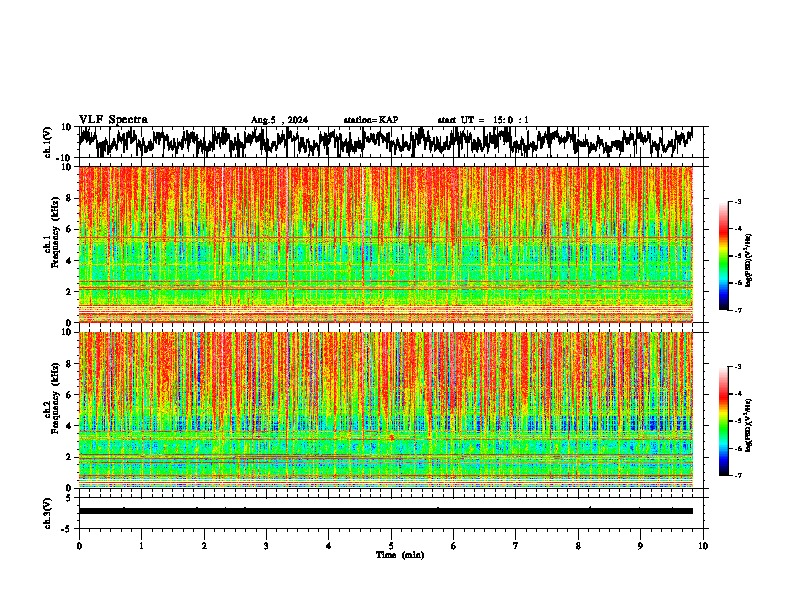
Task: Click the time axis tick label "9"
Action: tap(640, 546)
